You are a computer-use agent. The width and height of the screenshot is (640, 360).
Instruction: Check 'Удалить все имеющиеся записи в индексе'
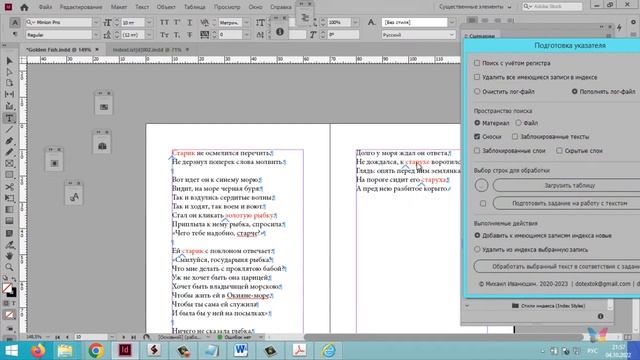click(477, 77)
